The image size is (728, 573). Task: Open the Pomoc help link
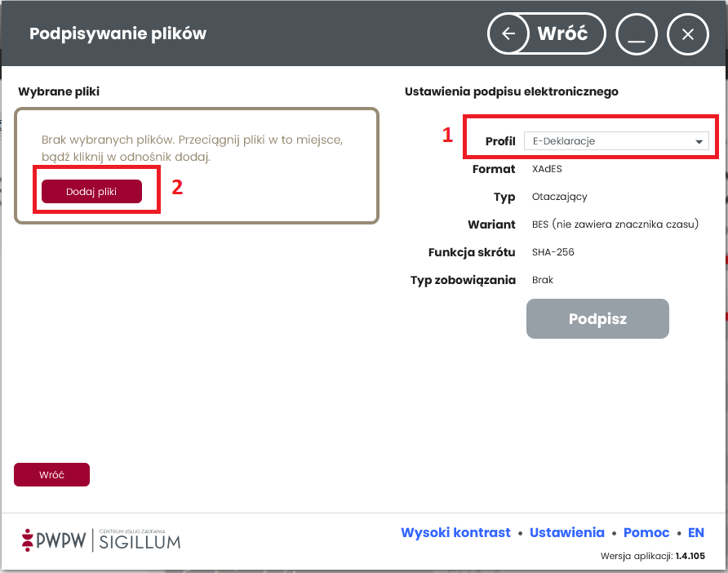(646, 532)
